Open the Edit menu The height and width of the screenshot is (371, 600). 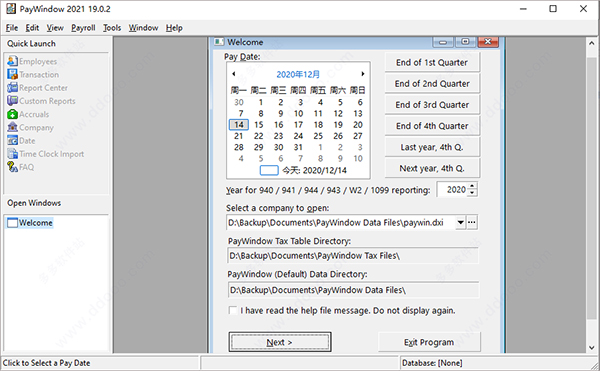32,28
